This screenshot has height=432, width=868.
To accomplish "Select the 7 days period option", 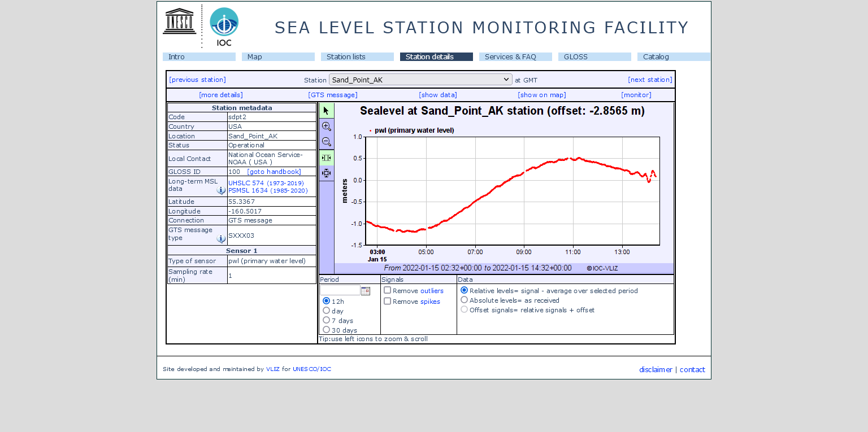I will pyautogui.click(x=326, y=320).
